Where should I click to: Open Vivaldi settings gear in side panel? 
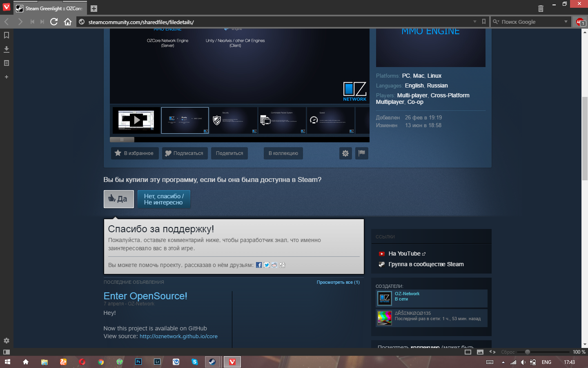pos(7,341)
